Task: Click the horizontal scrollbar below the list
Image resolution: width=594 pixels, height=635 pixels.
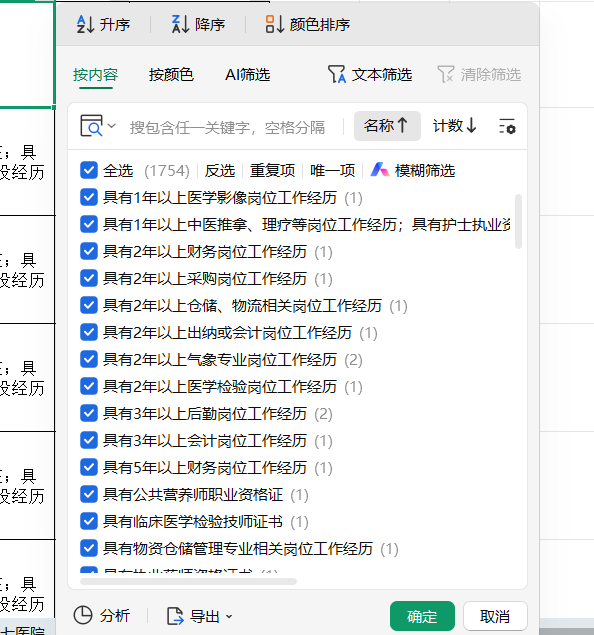Action: pos(188,582)
